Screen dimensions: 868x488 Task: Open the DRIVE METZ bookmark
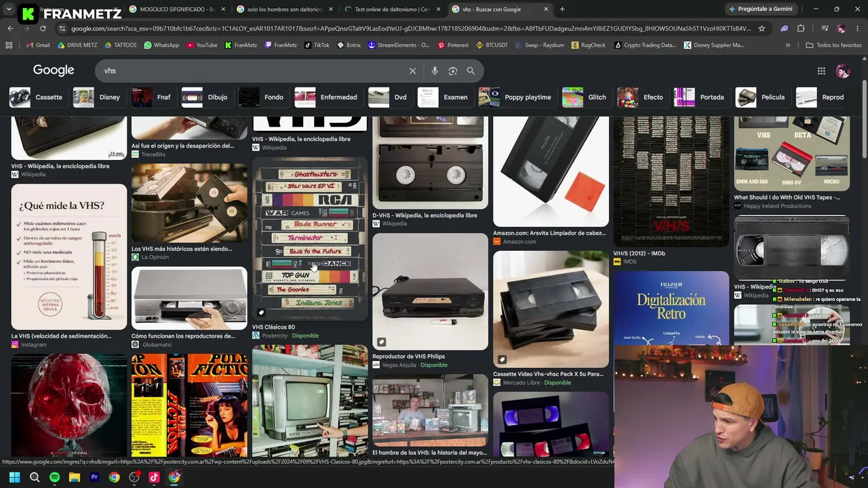pyautogui.click(x=77, y=45)
